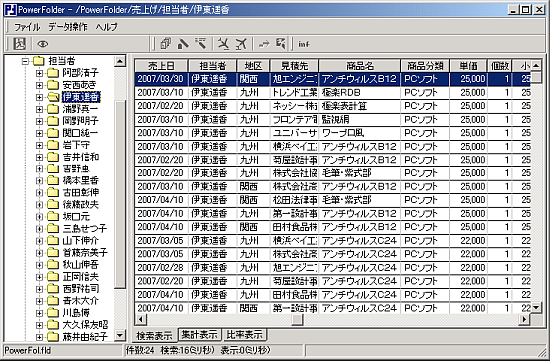Open the データ操作 menu
The height and width of the screenshot is (361, 550).
click(68, 27)
